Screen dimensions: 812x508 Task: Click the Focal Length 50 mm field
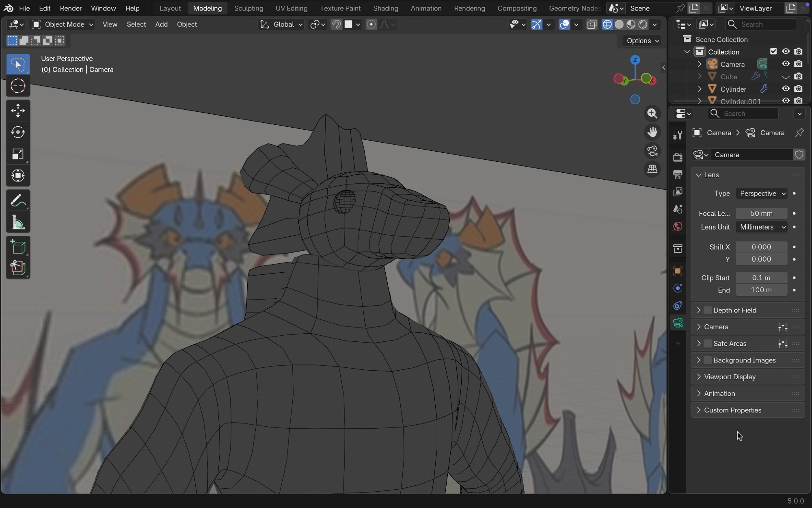click(x=761, y=213)
